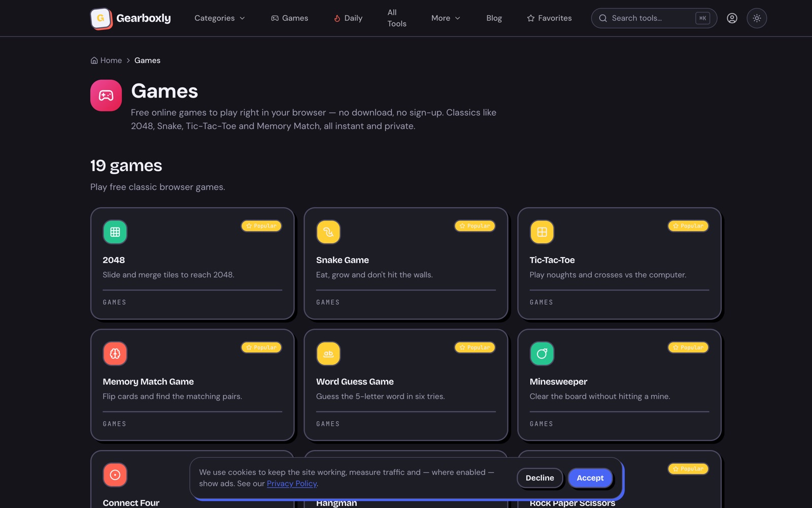Click the Popular badge on Rock Paper Scissors

(x=688, y=469)
